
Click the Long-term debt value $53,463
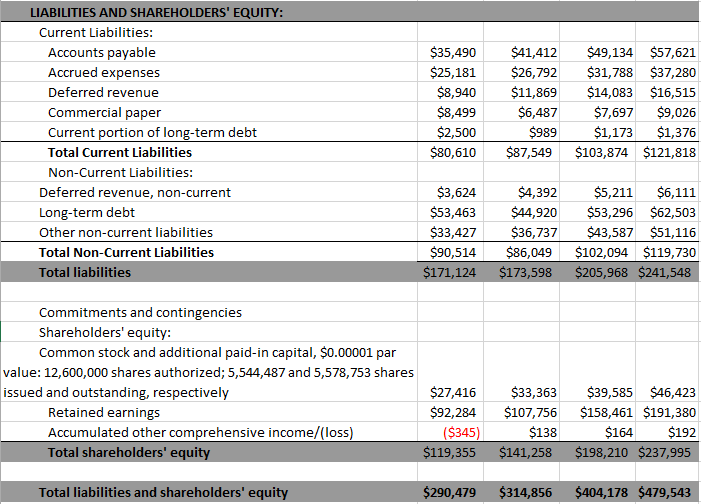tap(452, 212)
